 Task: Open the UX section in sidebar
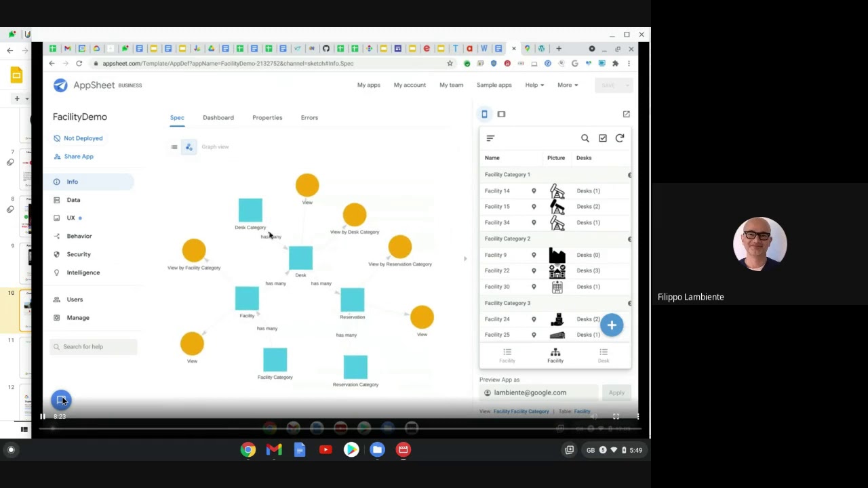71,218
